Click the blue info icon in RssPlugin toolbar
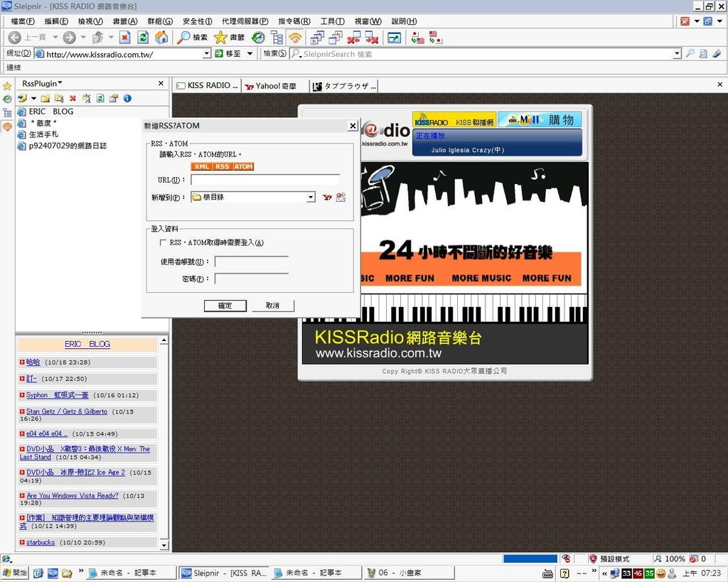The height and width of the screenshot is (582, 728). pos(127,98)
